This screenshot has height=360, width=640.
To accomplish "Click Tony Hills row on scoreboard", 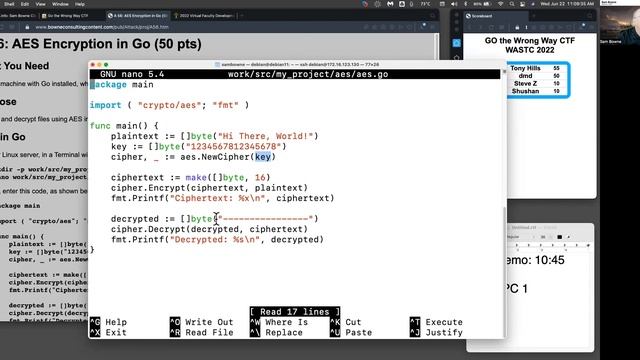I will (x=535, y=68).
